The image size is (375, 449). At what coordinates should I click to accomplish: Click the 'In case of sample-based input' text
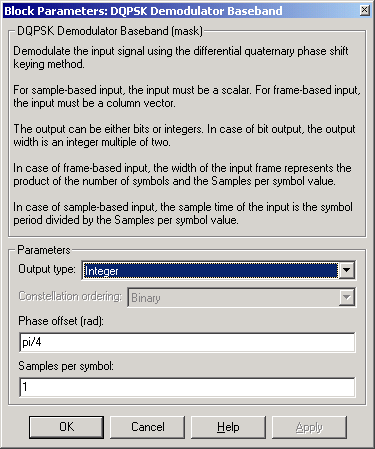click(183, 213)
